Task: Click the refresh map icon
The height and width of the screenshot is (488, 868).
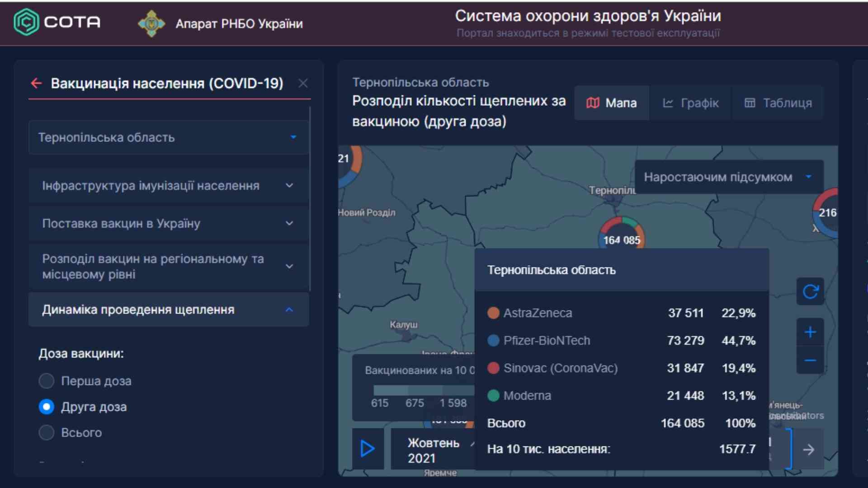Action: pos(810,291)
